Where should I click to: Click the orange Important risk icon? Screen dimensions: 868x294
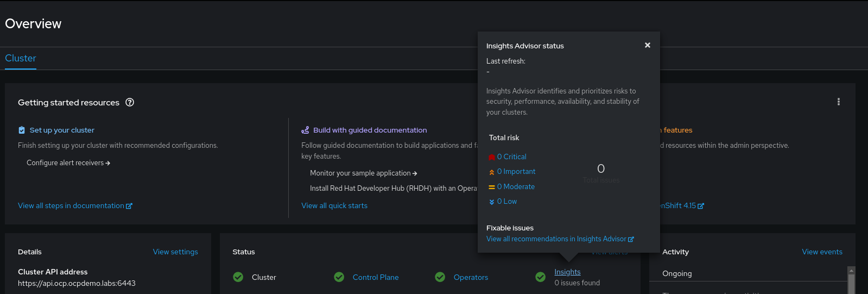click(x=491, y=172)
